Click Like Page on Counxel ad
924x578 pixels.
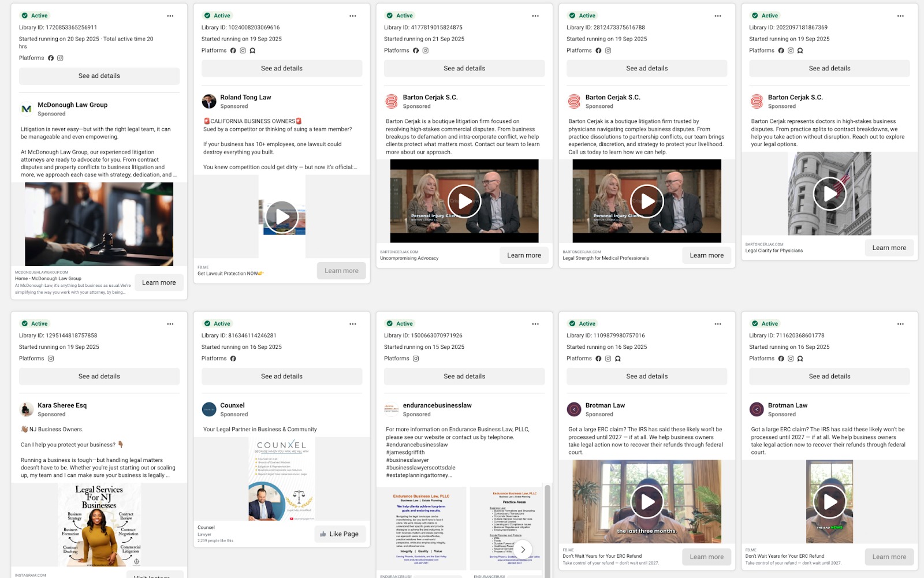340,534
